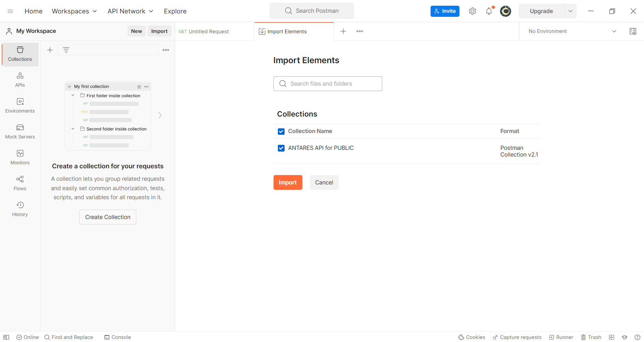The height and width of the screenshot is (342, 644).
Task: Uncheck the ANTARES API for PUBLIC checkbox
Action: point(281,148)
